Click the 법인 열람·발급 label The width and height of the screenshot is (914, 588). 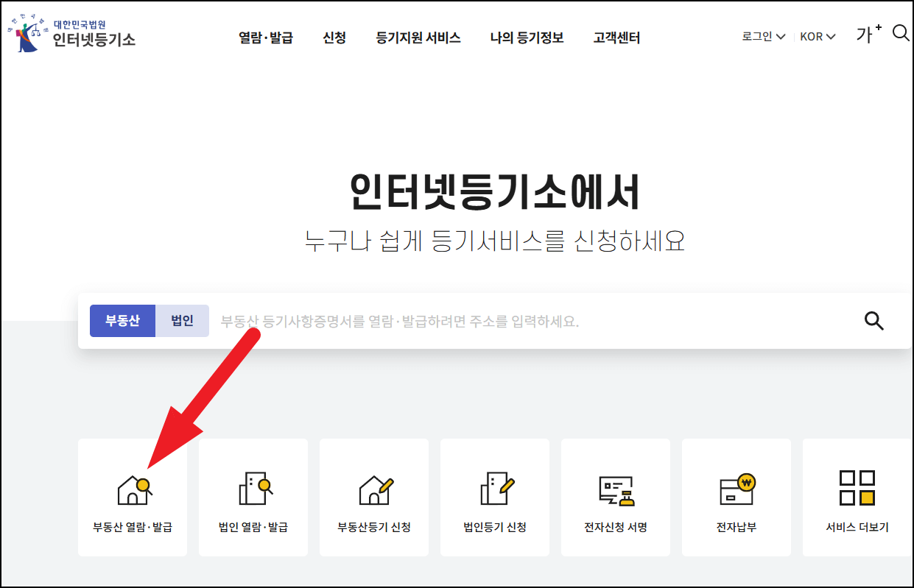tap(253, 527)
